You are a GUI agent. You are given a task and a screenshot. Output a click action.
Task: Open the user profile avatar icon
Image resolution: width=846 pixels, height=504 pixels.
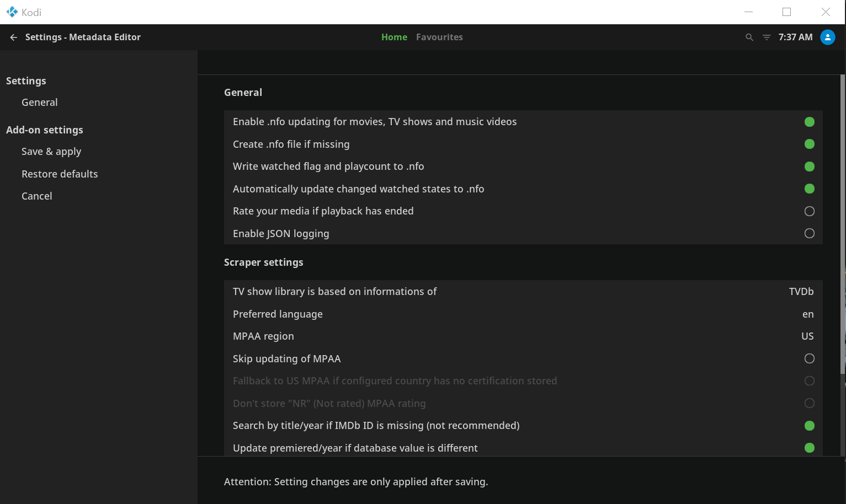[827, 37]
